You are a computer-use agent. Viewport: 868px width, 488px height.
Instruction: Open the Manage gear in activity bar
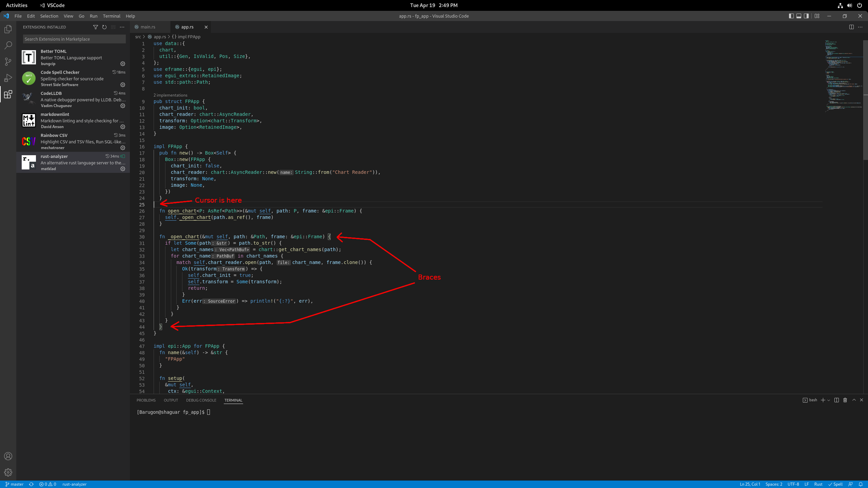pos(8,472)
